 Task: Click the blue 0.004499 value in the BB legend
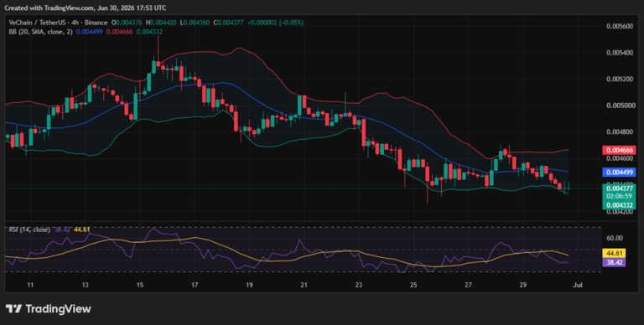89,32
